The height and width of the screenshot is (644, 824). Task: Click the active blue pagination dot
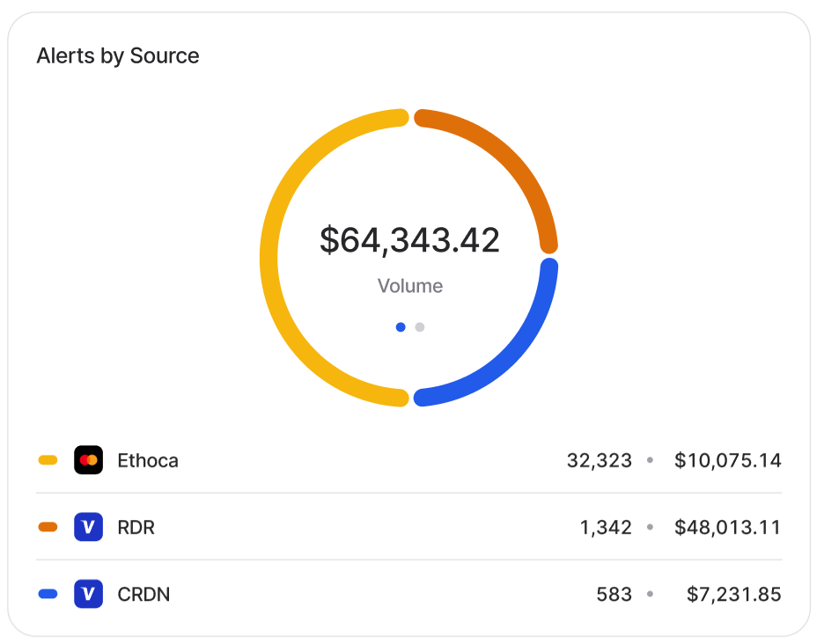(401, 327)
